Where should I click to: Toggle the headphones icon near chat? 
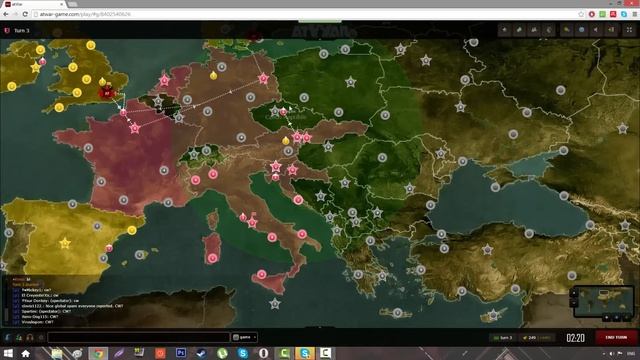pyautogui.click(x=30, y=338)
